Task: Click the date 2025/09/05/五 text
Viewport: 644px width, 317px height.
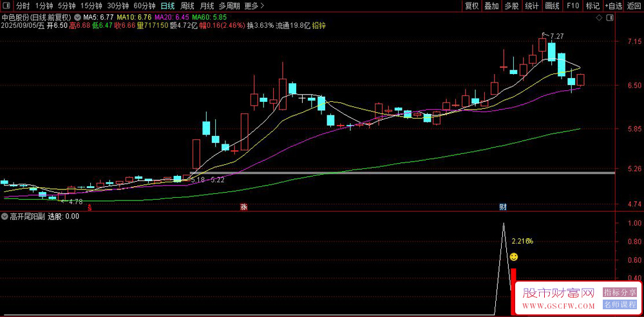Action: [22, 26]
